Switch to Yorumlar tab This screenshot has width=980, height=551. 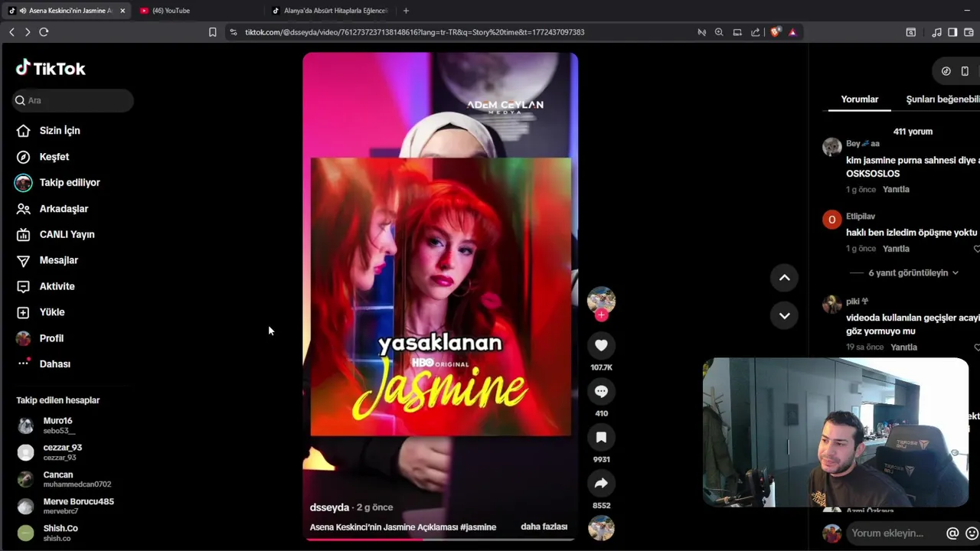pos(859,99)
